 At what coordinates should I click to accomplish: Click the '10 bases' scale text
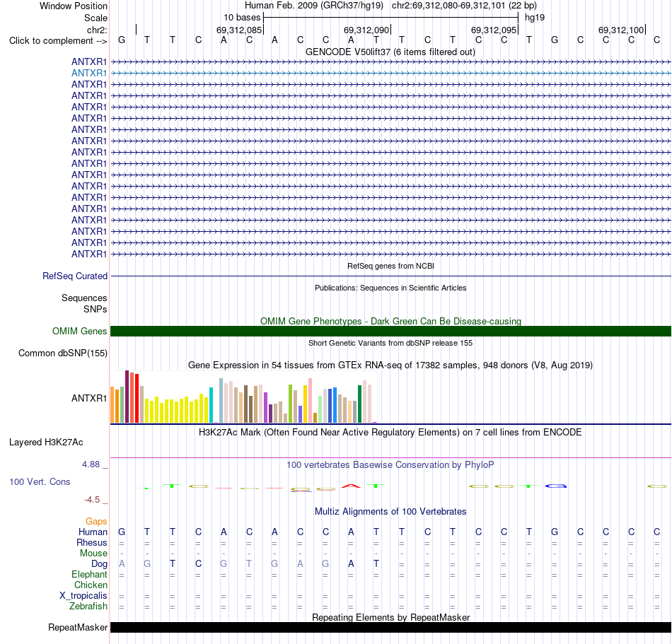(242, 18)
